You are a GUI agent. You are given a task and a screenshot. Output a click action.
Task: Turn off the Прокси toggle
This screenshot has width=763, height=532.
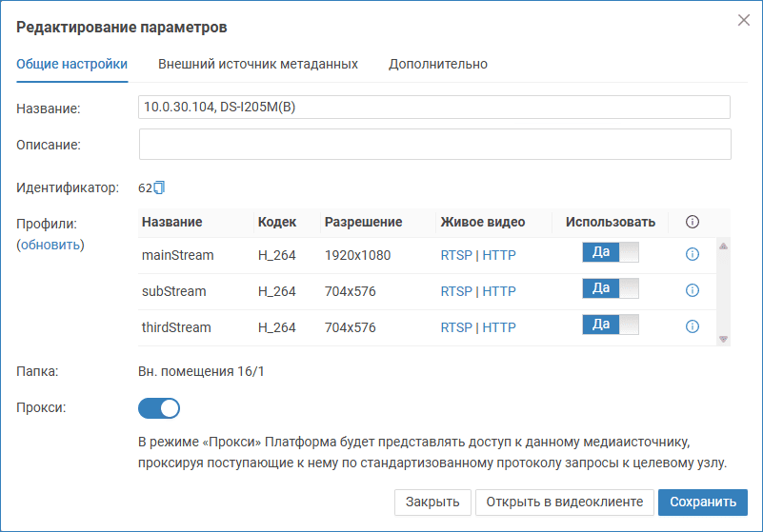(x=159, y=408)
